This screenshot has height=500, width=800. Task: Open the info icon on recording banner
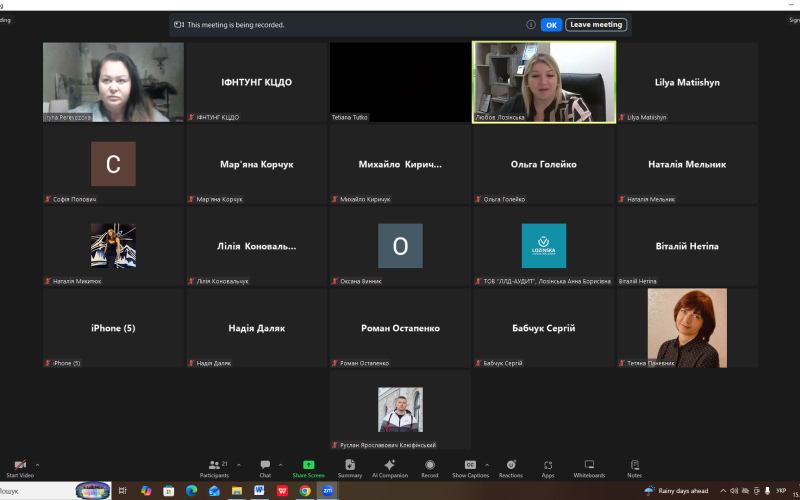tap(531, 24)
